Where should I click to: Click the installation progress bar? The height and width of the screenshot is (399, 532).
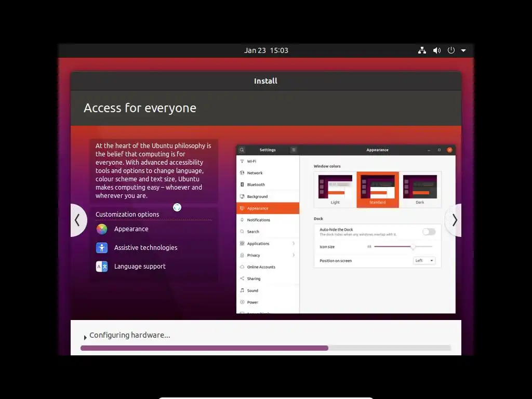coord(265,348)
